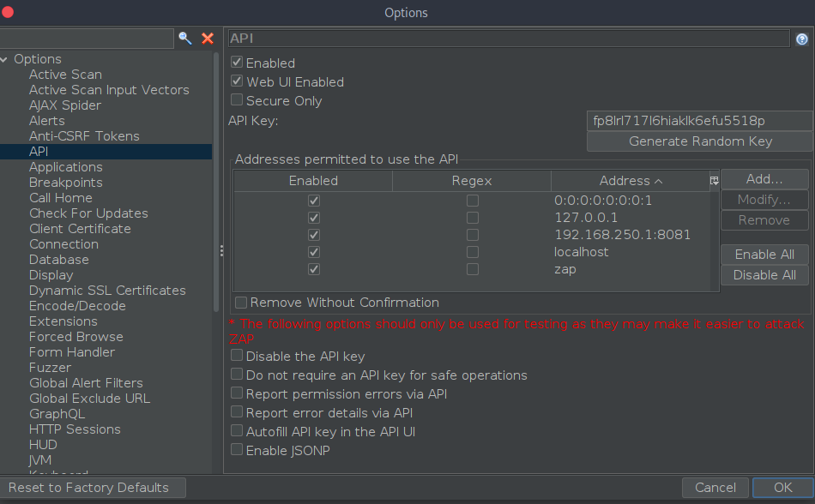
Task: Check the Enable JSONP option
Action: 237,450
